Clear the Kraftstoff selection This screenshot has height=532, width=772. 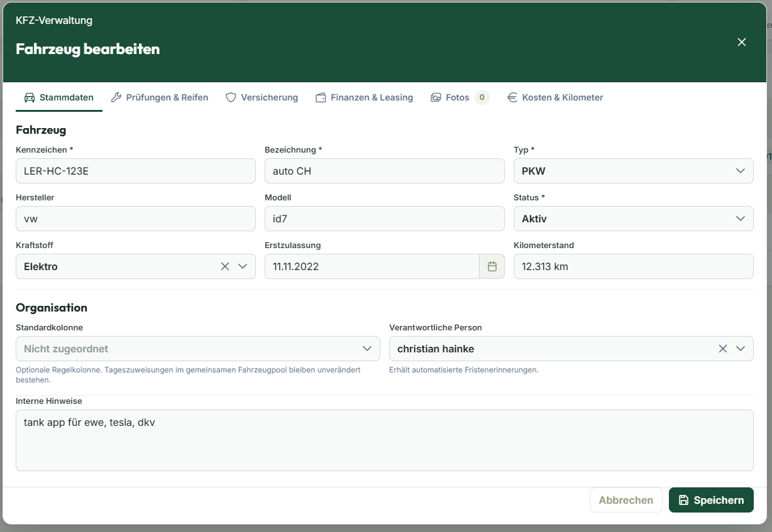225,266
